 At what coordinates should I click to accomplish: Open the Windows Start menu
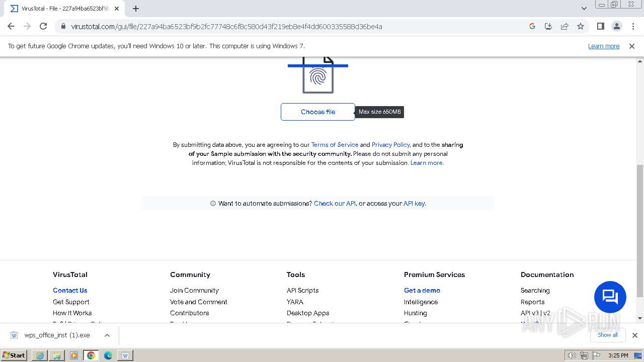[x=14, y=355]
